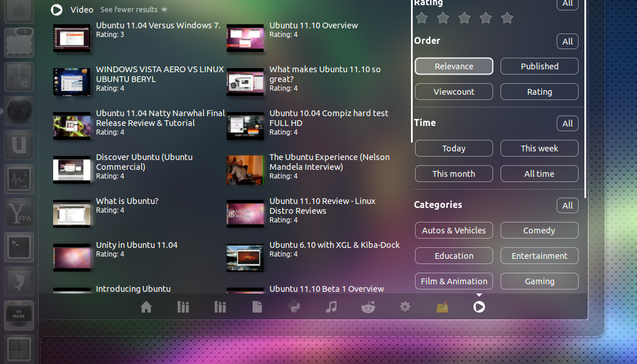Screen dimensions: 637x364
Task: Click All next to Rating
Action: (567, 5)
